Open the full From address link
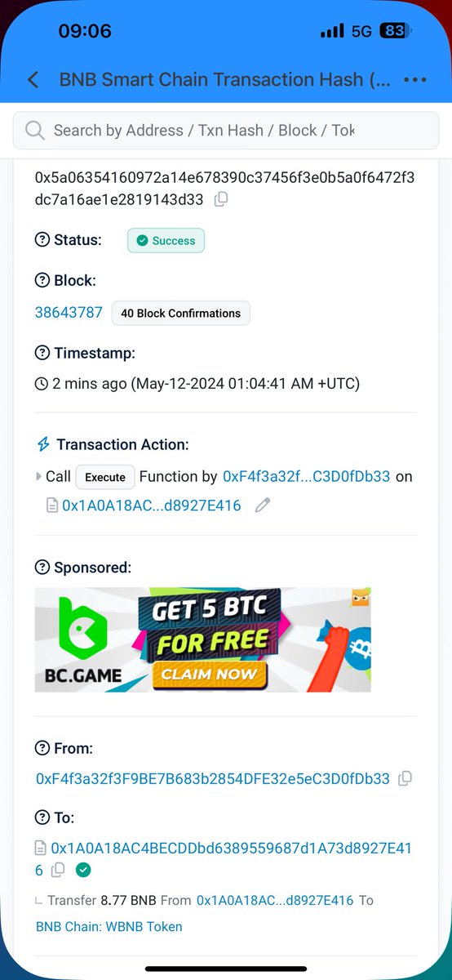 [x=213, y=779]
